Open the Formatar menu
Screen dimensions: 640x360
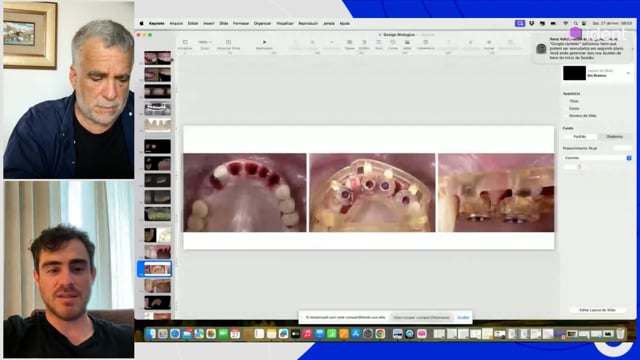pyautogui.click(x=241, y=24)
